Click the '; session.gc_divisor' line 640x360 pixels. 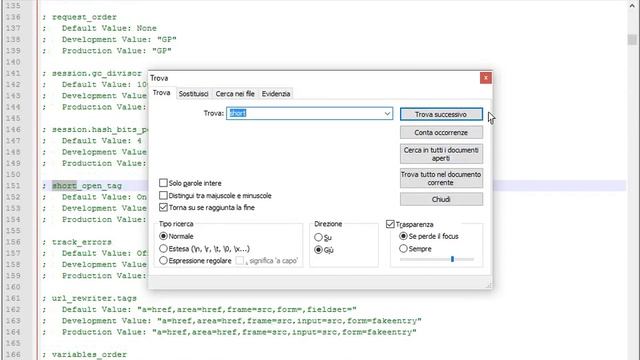[x=92, y=73]
